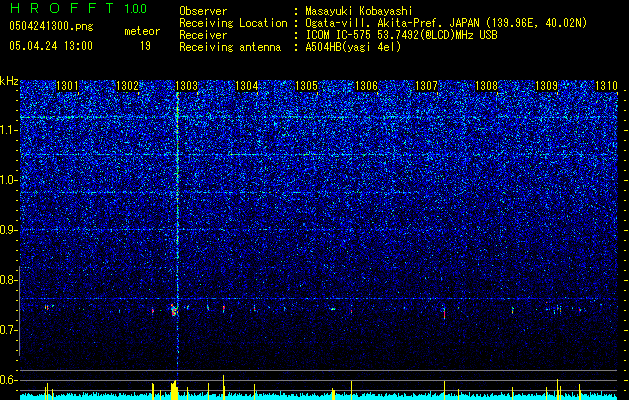Click the 1303 time marker
This screenshot has height=400, width=629.
click(x=187, y=86)
